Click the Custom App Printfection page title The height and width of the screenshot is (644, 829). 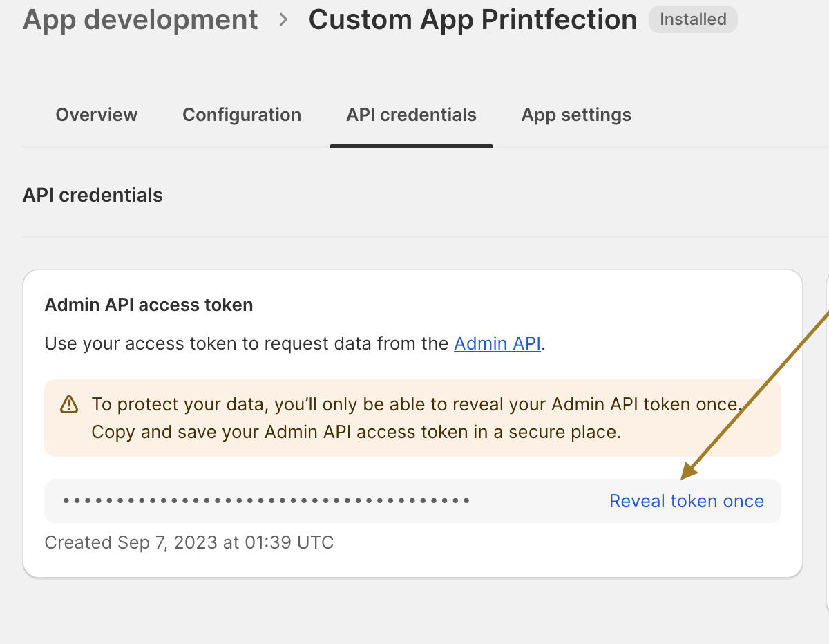click(473, 20)
